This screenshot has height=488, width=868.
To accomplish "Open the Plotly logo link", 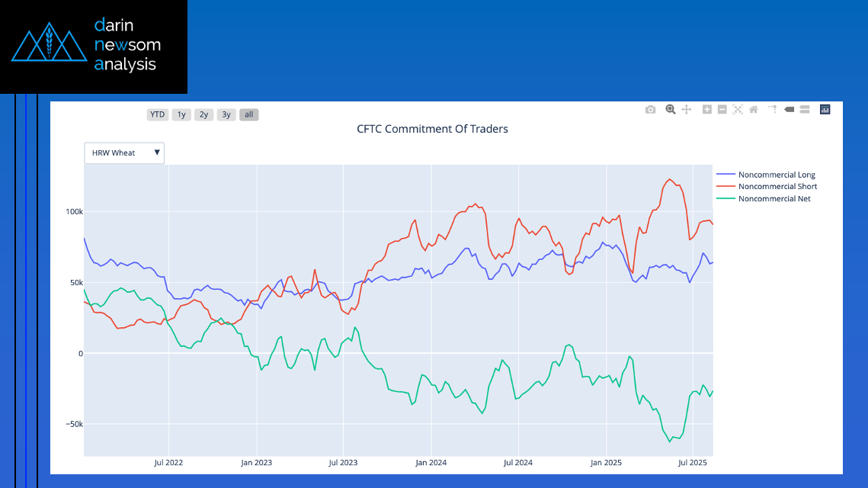I will coord(825,110).
